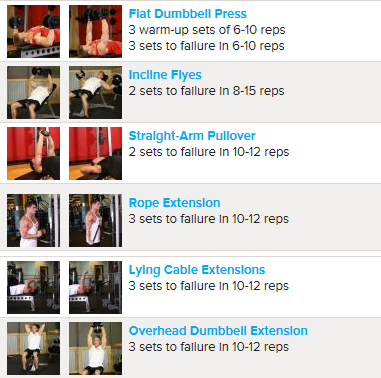Screen dimensions: 381x378
Task: Open the Overhead Dumbbell Extension link
Action: tap(218, 331)
